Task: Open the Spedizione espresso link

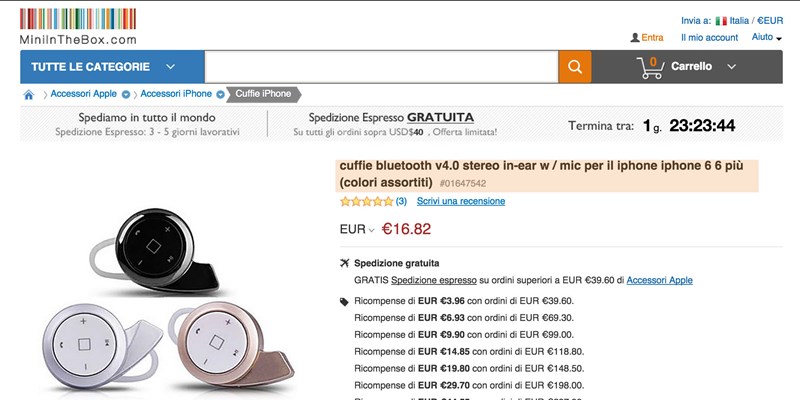Action: pos(434,280)
